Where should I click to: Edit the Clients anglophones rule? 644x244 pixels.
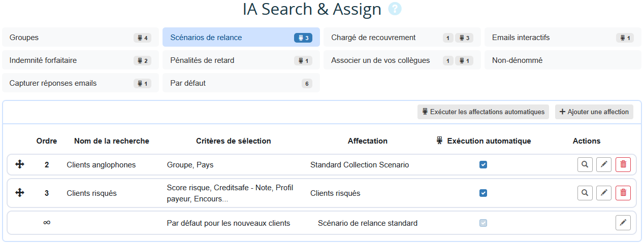(x=604, y=164)
